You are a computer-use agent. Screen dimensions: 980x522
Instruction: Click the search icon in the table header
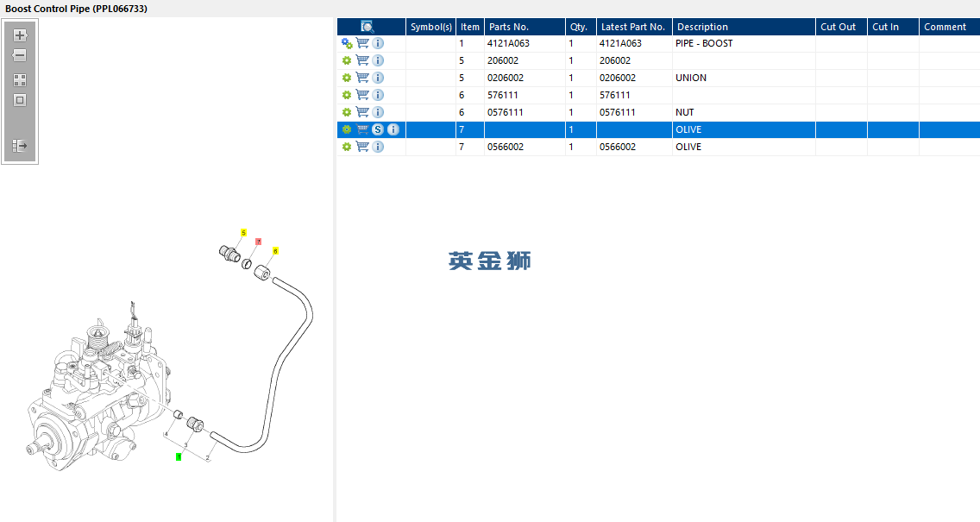(x=367, y=27)
